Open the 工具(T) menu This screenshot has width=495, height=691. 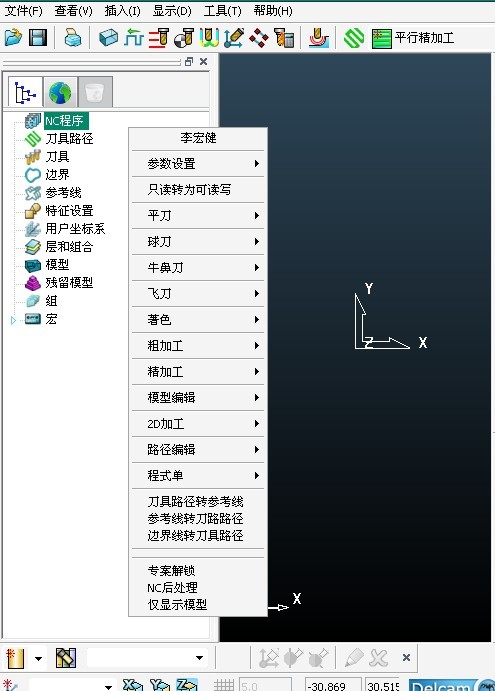pyautogui.click(x=222, y=11)
